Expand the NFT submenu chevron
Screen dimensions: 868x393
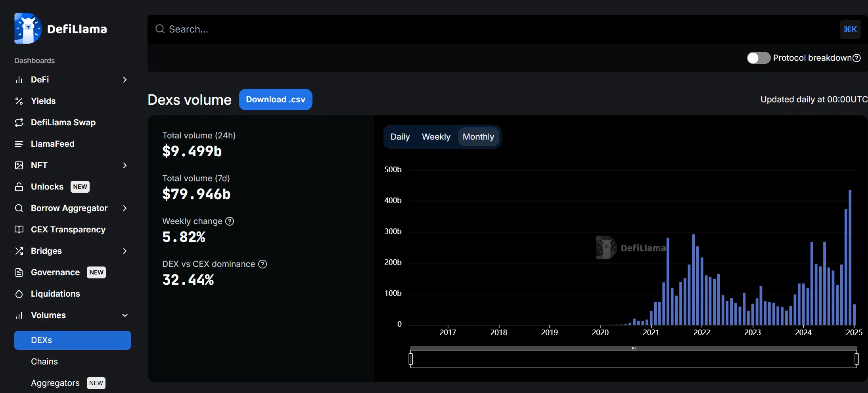pyautogui.click(x=125, y=165)
